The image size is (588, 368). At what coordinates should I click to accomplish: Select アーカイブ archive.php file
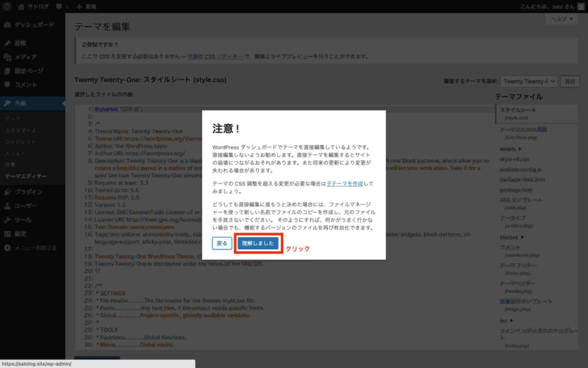pos(516,221)
